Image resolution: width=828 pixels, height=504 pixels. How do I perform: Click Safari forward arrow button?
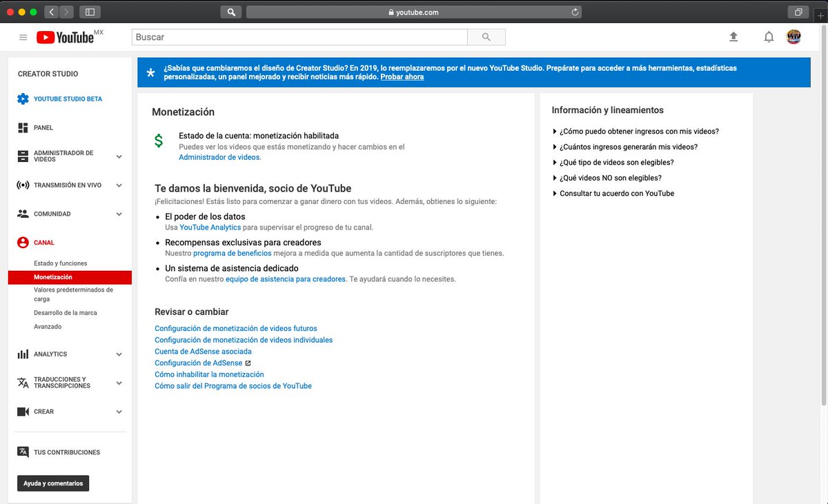point(67,12)
